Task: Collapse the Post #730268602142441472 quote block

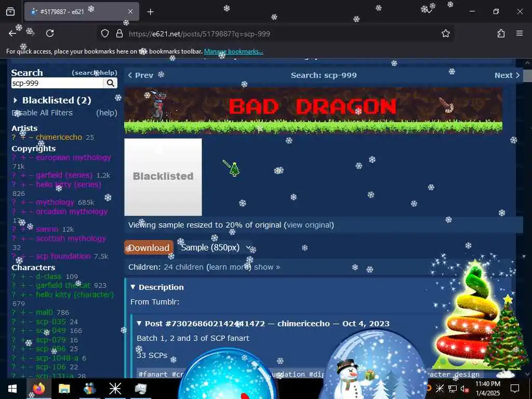Action: click(x=263, y=323)
